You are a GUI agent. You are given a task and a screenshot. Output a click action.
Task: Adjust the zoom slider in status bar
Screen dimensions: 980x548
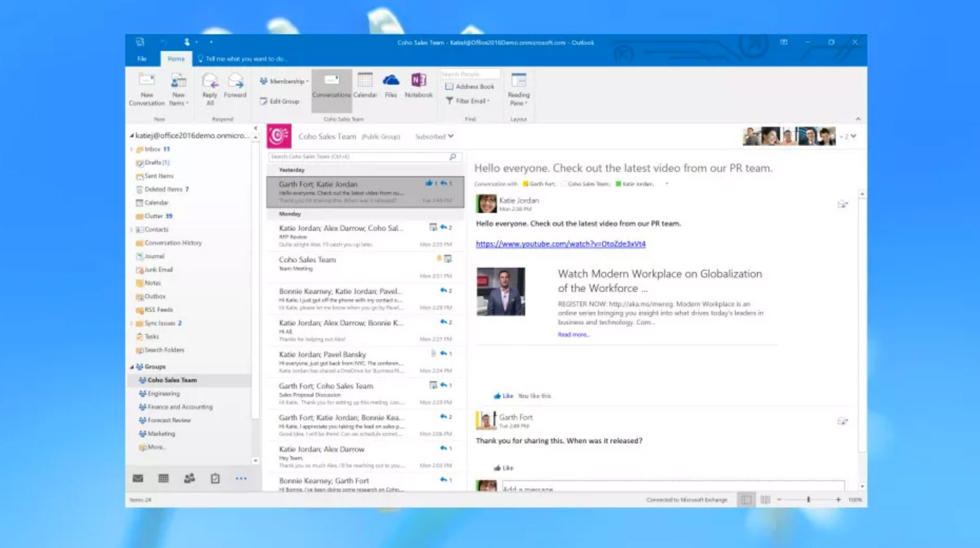pos(808,500)
